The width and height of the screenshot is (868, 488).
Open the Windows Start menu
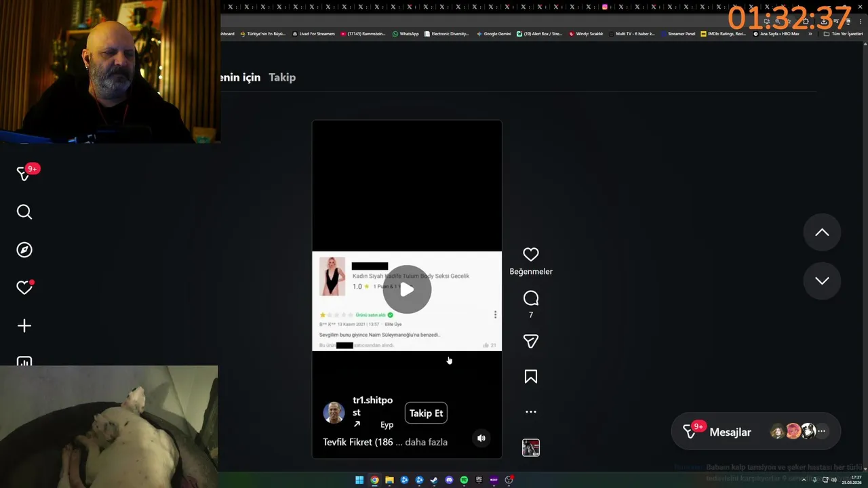[359, 480]
